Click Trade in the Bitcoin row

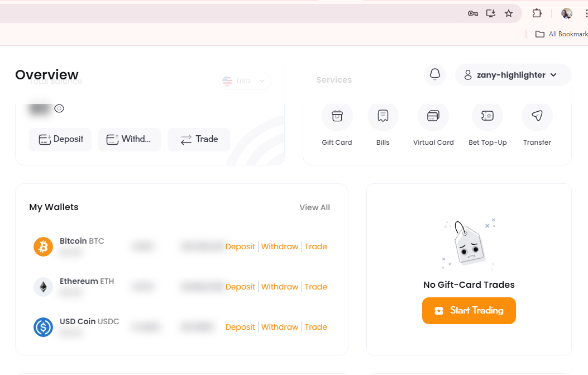[315, 246]
